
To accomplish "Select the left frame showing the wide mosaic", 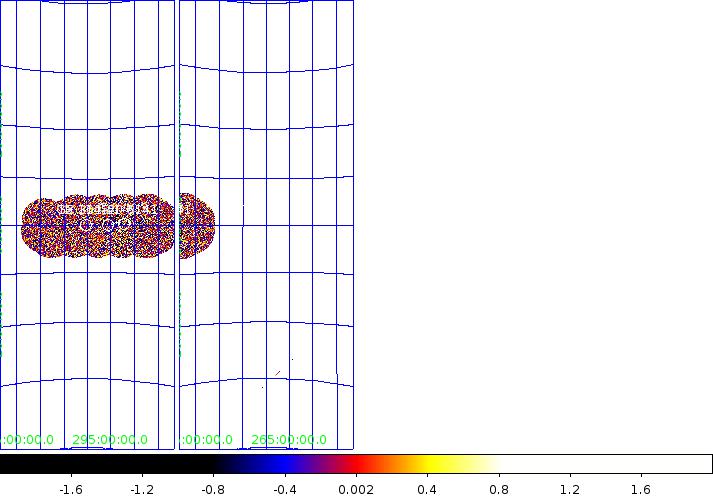I will click(x=87, y=225).
